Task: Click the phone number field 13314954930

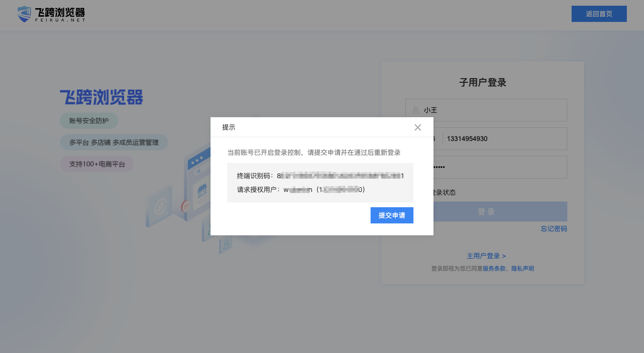Action: click(x=504, y=139)
